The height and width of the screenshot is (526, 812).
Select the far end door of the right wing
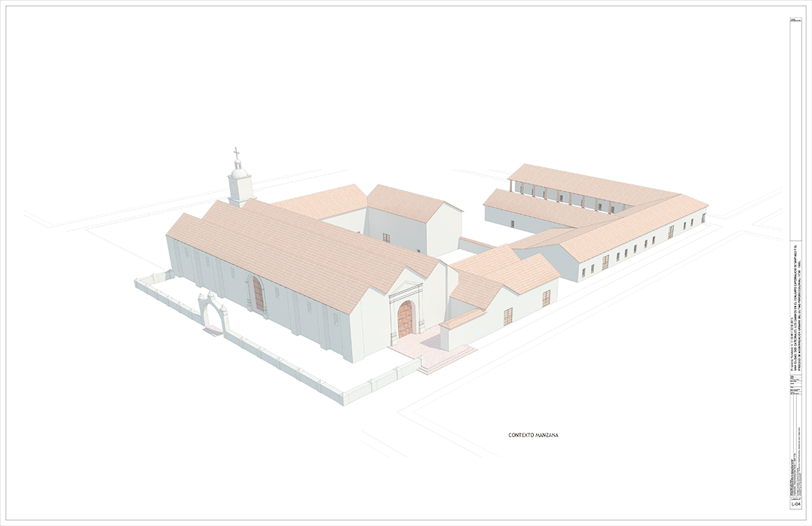703,218
